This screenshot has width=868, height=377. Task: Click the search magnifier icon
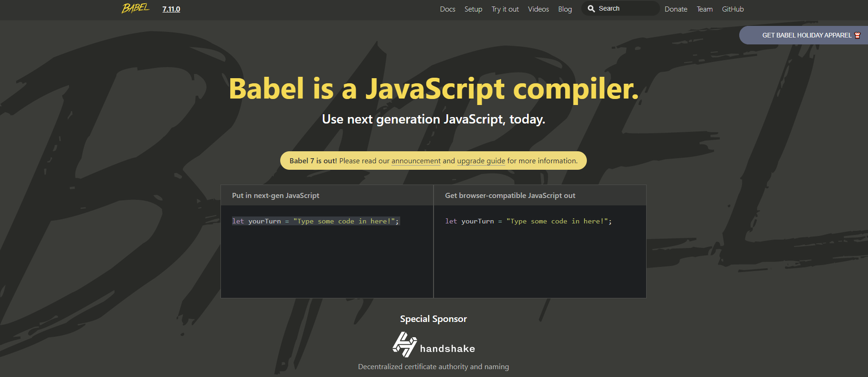pos(591,9)
